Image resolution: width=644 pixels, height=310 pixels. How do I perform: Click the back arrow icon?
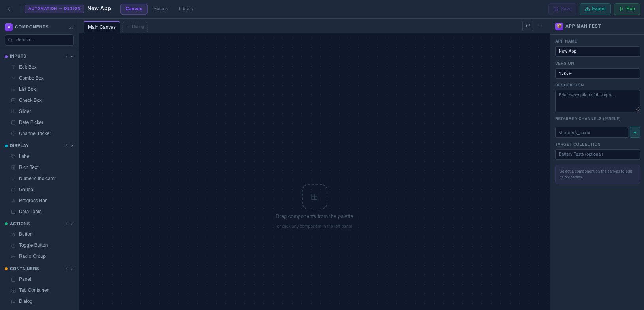(x=10, y=9)
